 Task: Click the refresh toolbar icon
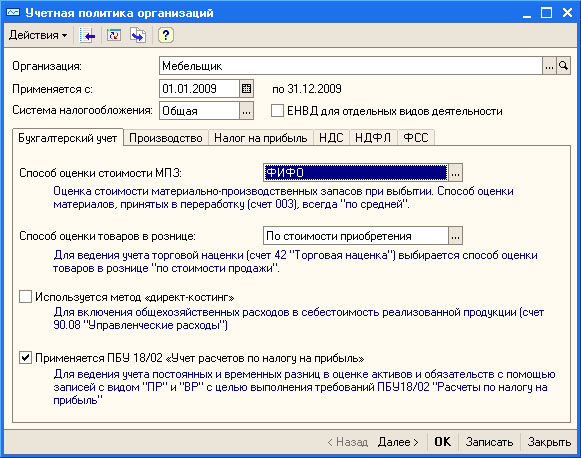pyautogui.click(x=114, y=36)
